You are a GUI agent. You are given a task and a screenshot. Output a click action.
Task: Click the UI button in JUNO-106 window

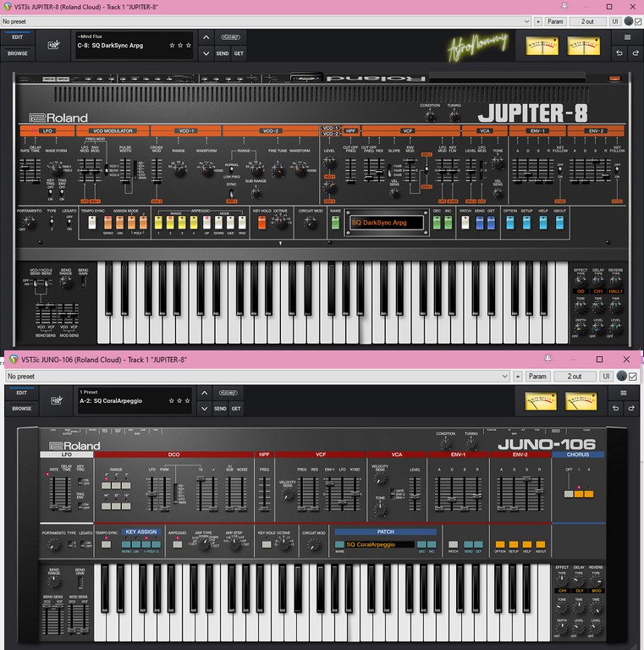606,377
